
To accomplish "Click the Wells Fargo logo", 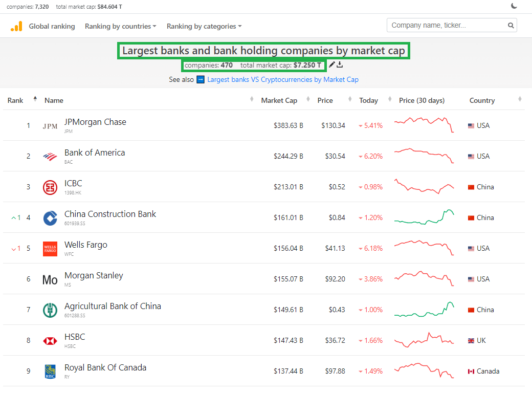I will pyautogui.click(x=50, y=249).
